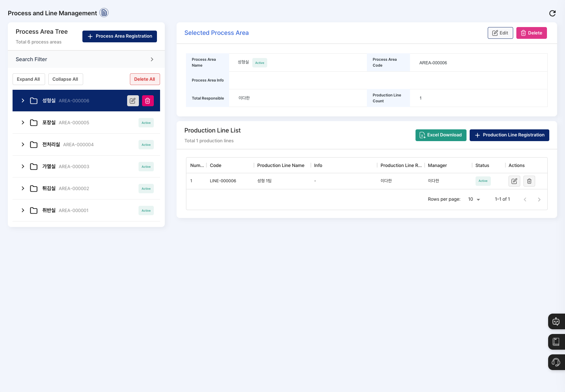565x392 pixels.
Task: Click the Collapse All button
Action: coord(66,79)
